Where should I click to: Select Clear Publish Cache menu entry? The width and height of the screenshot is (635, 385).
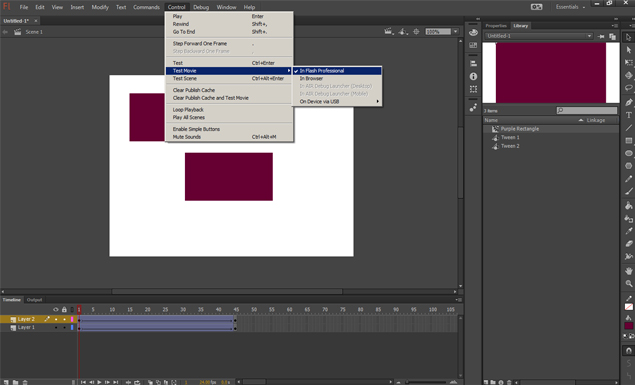click(x=229, y=90)
